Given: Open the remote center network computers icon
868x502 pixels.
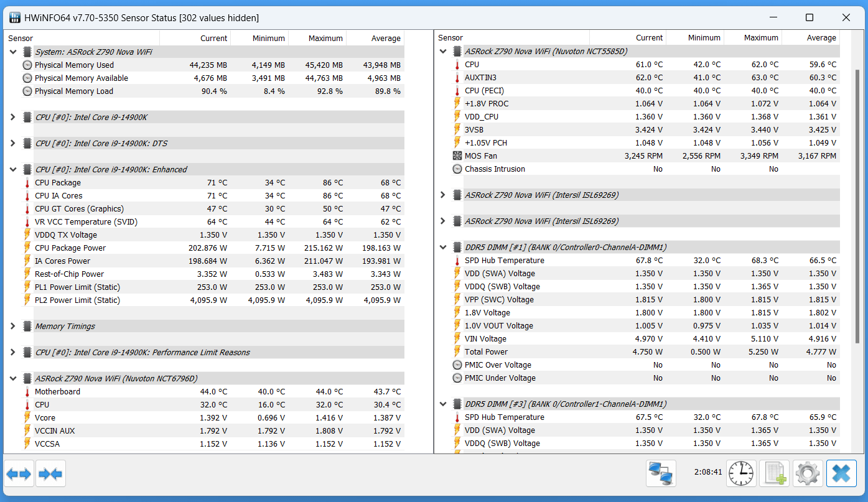Looking at the screenshot, I should 661,474.
